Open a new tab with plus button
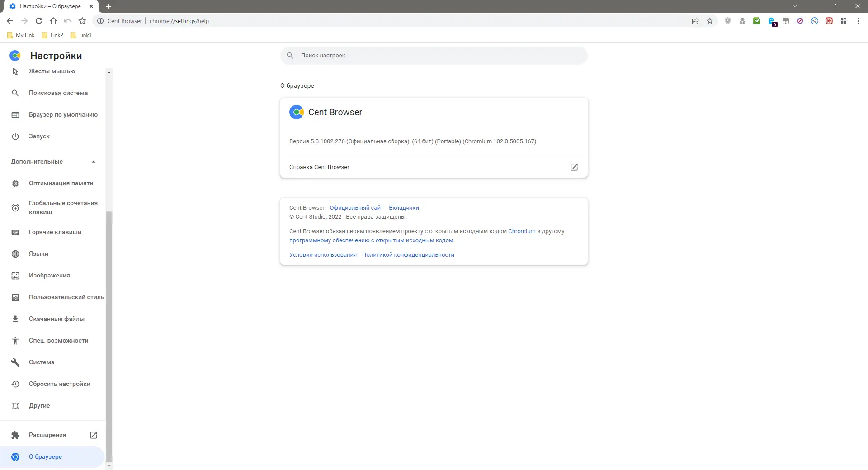Image resolution: width=868 pixels, height=470 pixels. point(108,6)
